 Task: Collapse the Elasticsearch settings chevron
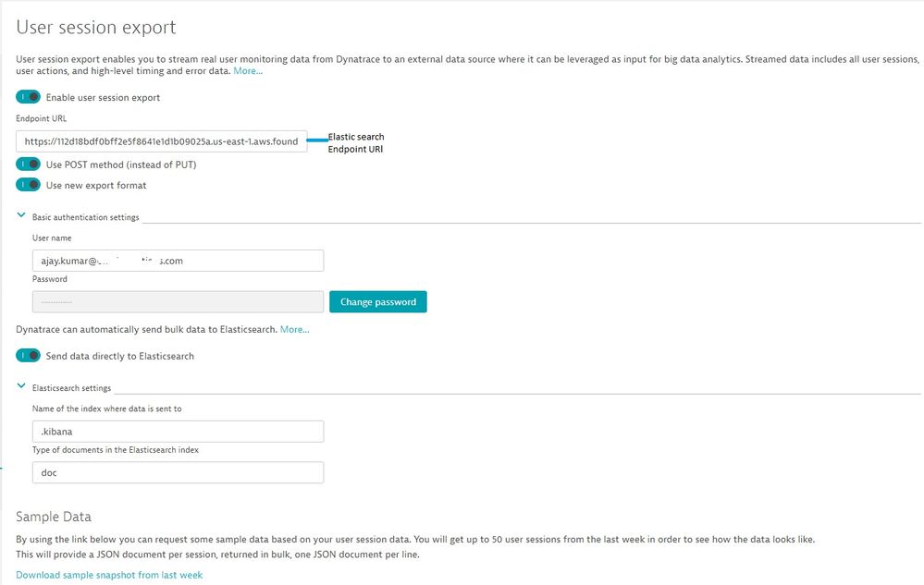[x=21, y=387]
